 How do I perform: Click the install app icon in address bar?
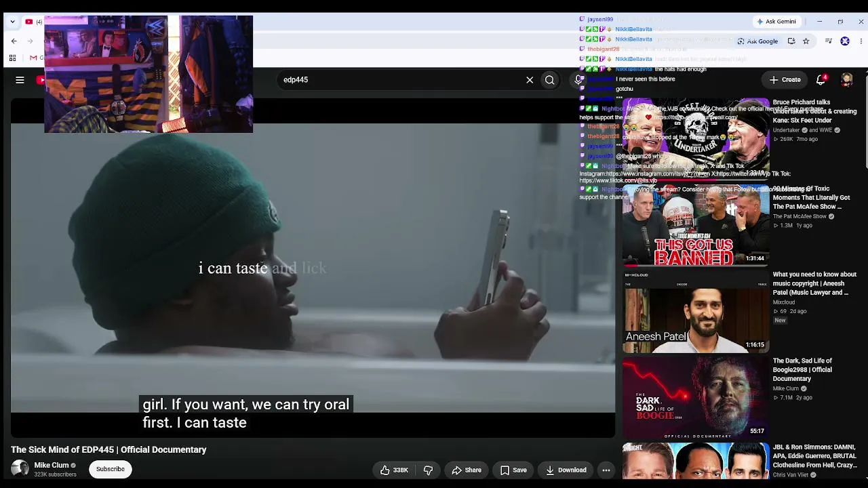point(791,41)
